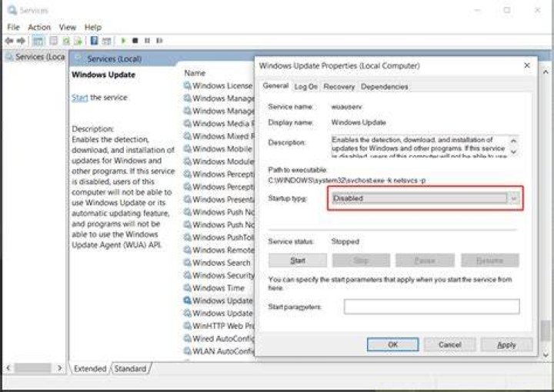The image size is (554, 392).
Task: Open the Action menu
Action: click(39, 27)
